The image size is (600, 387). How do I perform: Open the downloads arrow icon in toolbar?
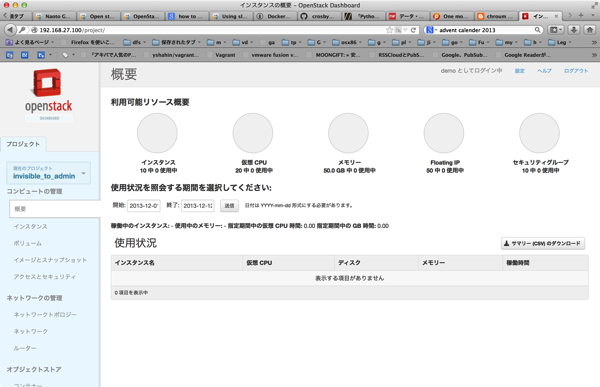point(574,29)
